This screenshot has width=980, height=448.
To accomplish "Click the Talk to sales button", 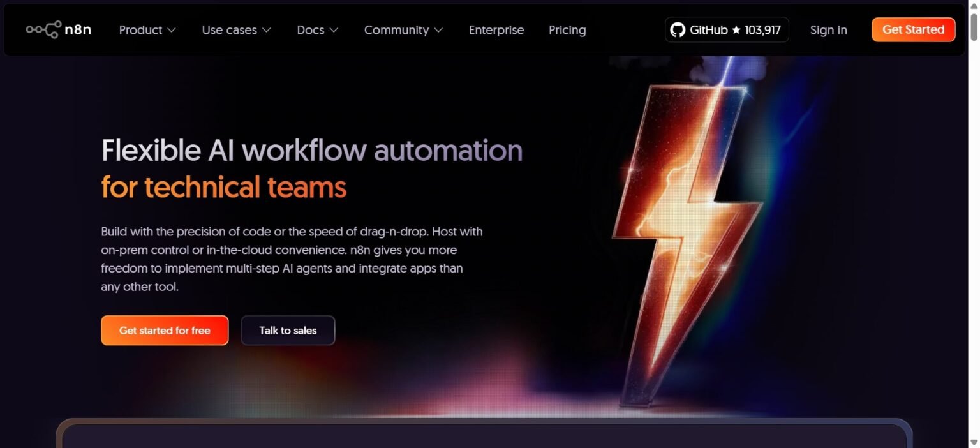I will 288,331.
